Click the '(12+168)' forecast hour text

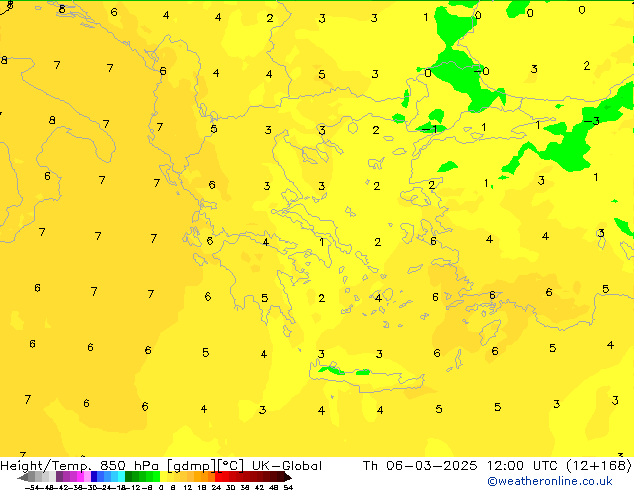coord(599,465)
